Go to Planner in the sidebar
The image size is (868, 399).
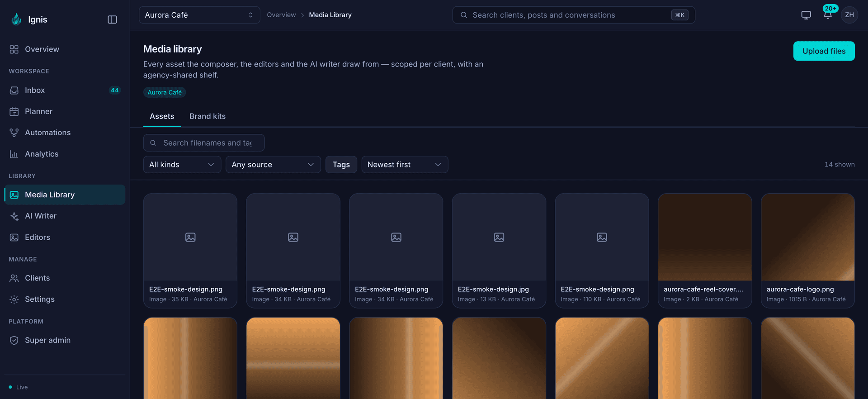(65, 112)
